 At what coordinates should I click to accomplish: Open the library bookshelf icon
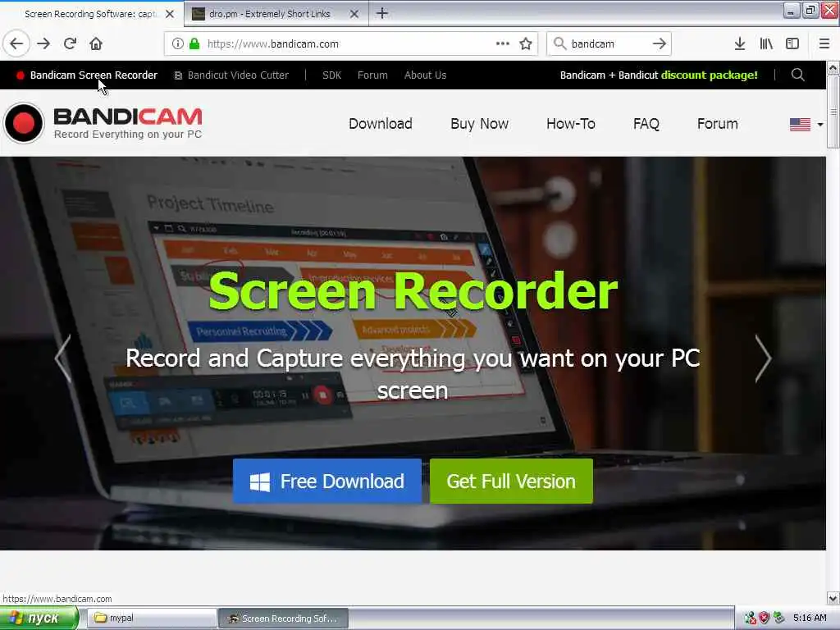(x=766, y=43)
